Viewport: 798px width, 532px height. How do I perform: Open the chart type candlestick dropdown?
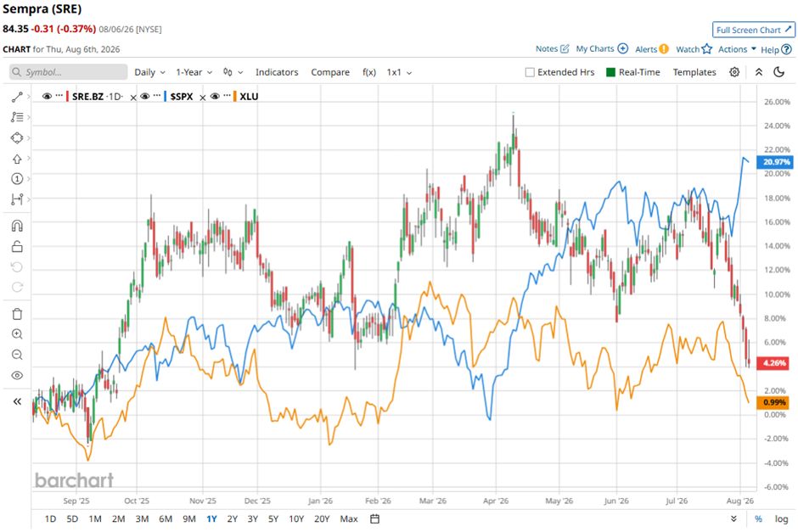click(233, 72)
